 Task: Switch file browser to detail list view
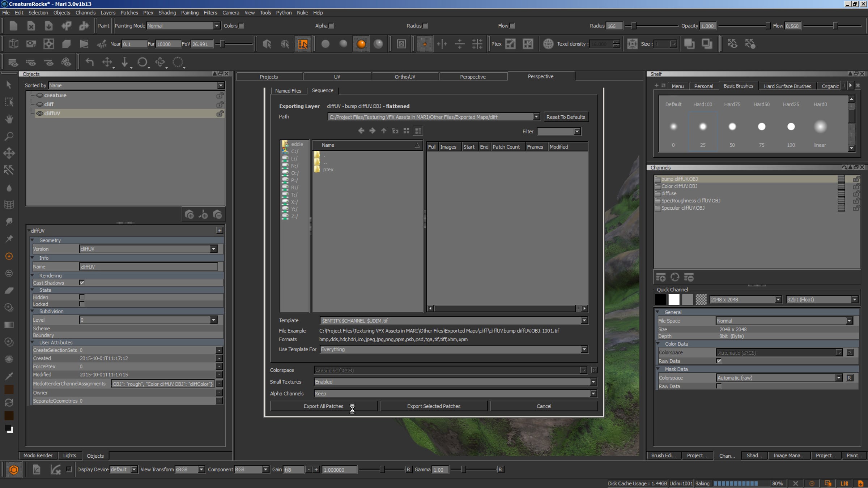(418, 131)
